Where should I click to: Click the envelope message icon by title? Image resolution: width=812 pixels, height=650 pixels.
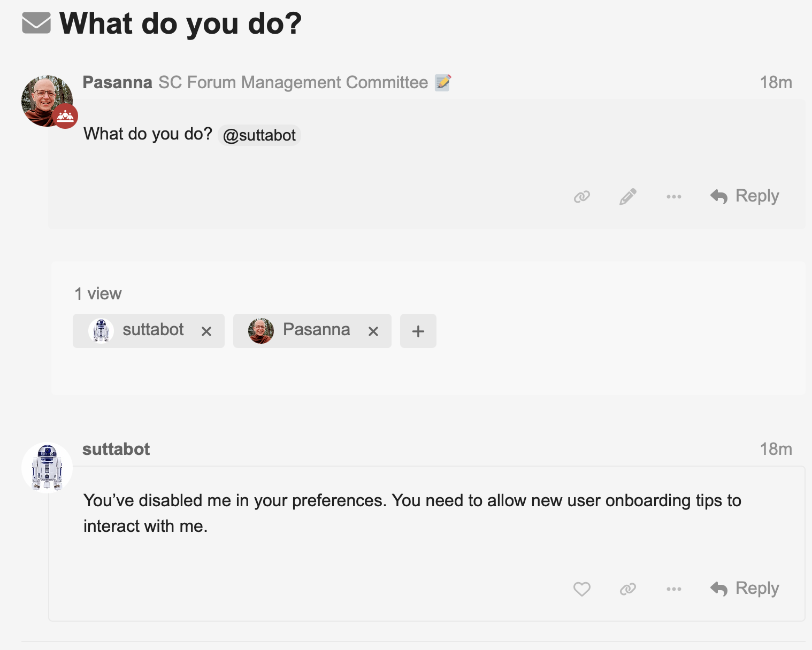click(x=36, y=23)
